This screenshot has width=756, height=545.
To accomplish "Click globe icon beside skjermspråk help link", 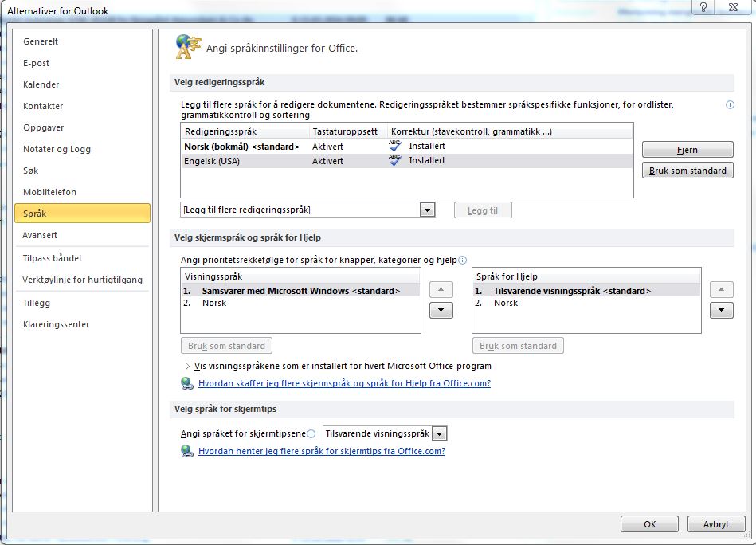I will (x=187, y=383).
